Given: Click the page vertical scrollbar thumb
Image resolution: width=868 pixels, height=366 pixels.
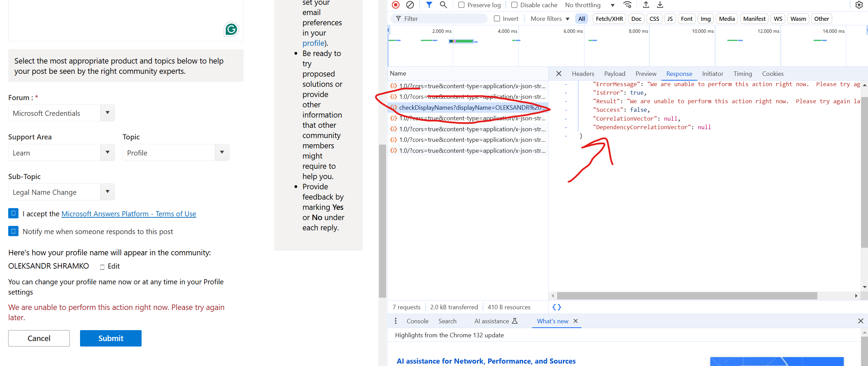Looking at the screenshot, I should coord(382,221).
